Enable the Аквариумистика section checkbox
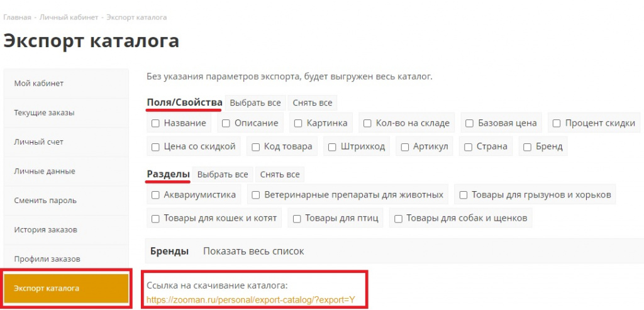This screenshot has height=310, width=644. tap(155, 195)
